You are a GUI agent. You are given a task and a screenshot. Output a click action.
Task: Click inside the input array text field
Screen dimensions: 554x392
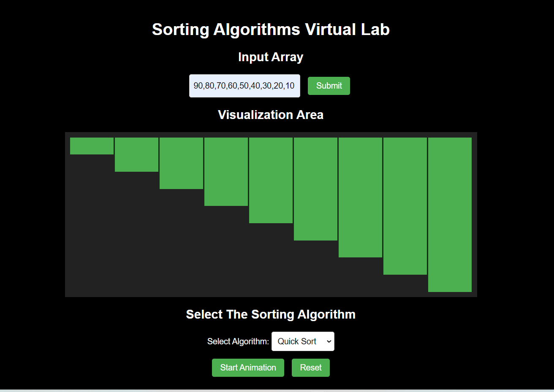tap(244, 86)
